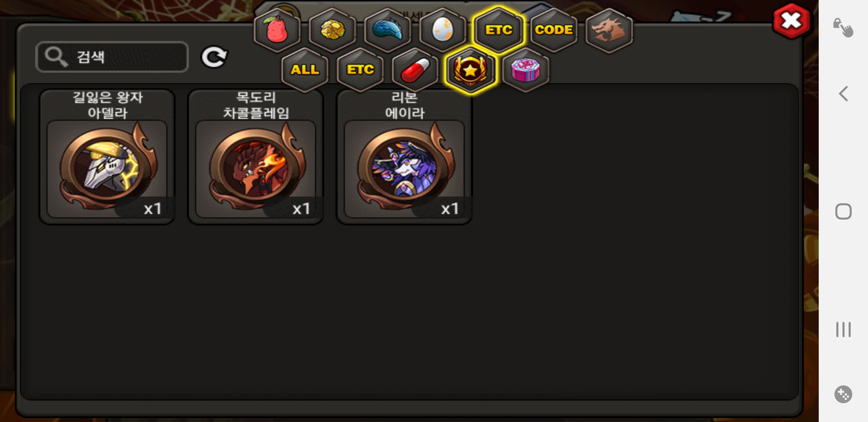Select the 길잃은 왕자 아델라 item card
The width and height of the screenshot is (868, 422).
(107, 156)
